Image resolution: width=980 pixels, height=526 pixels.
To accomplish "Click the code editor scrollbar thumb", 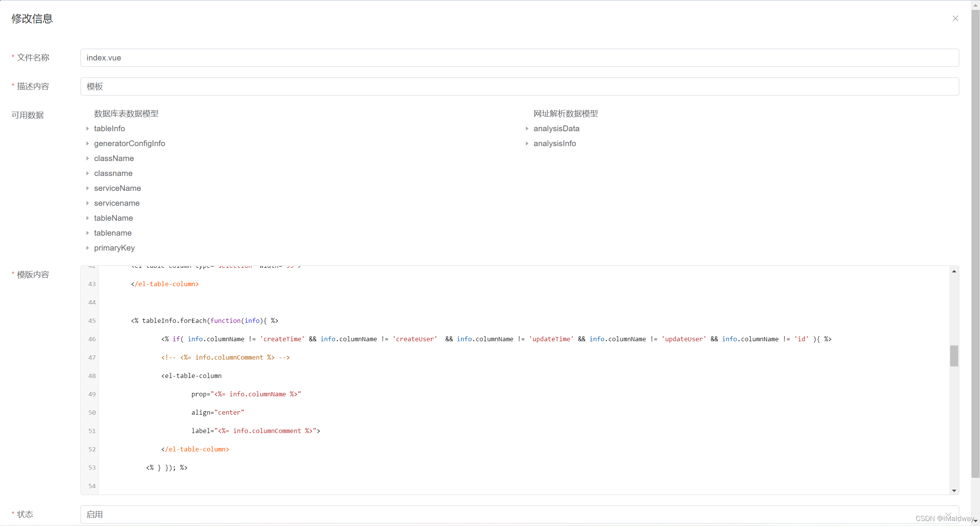I will click(x=954, y=356).
